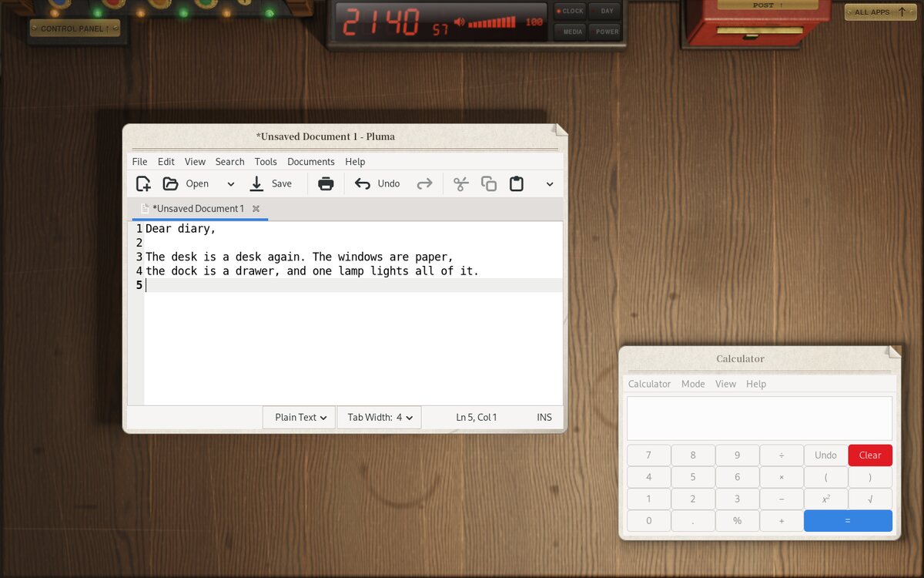Viewport: 924px width, 578px height.
Task: Click the Ln 5, Col 1 status entry
Action: coord(477,417)
